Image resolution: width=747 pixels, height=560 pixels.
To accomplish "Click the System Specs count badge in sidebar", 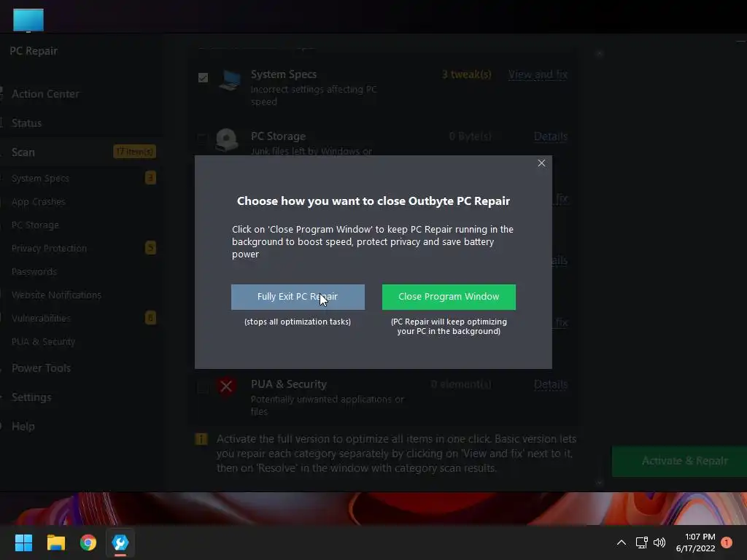I will pyautogui.click(x=150, y=178).
